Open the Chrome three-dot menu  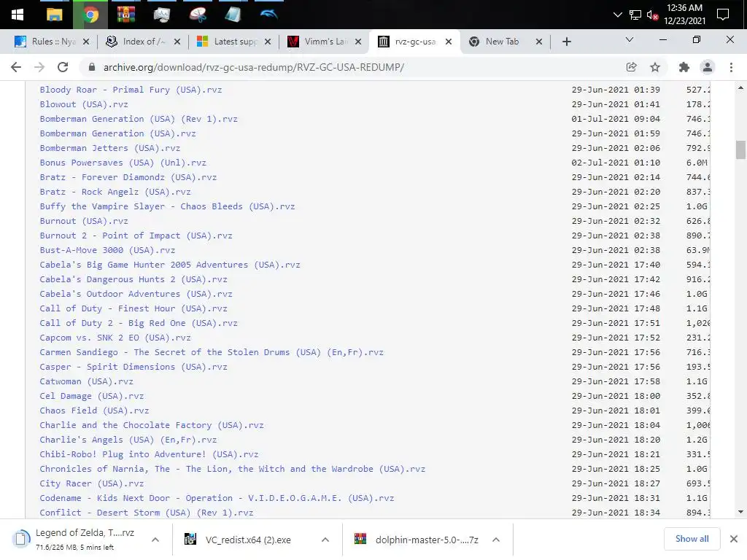pos(731,67)
